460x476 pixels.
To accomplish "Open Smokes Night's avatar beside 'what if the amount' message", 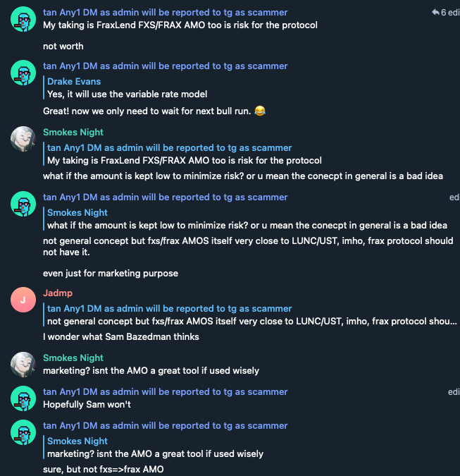I will point(24,140).
